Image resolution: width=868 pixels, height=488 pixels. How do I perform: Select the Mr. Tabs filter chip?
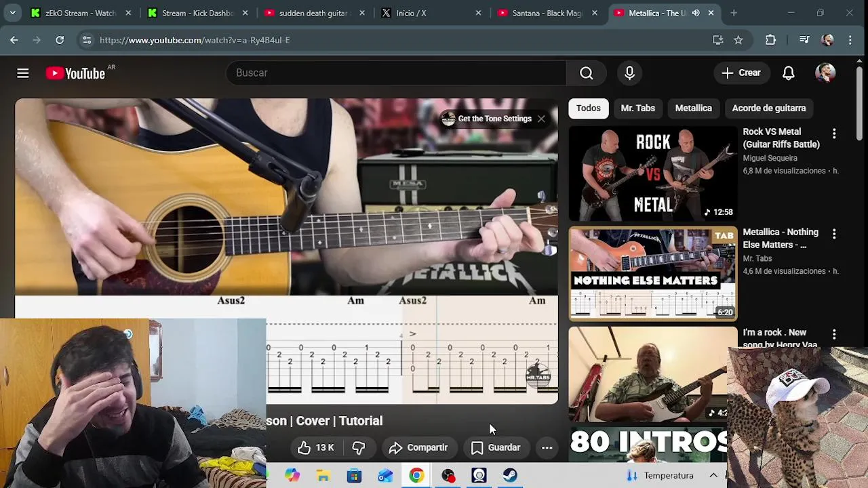(x=638, y=108)
